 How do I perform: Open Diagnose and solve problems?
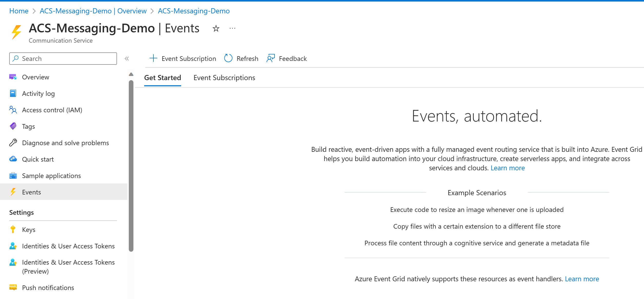(65, 143)
